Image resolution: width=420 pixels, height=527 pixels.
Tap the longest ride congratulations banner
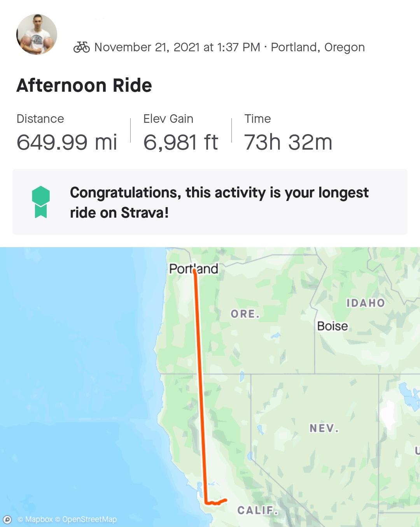(210, 202)
